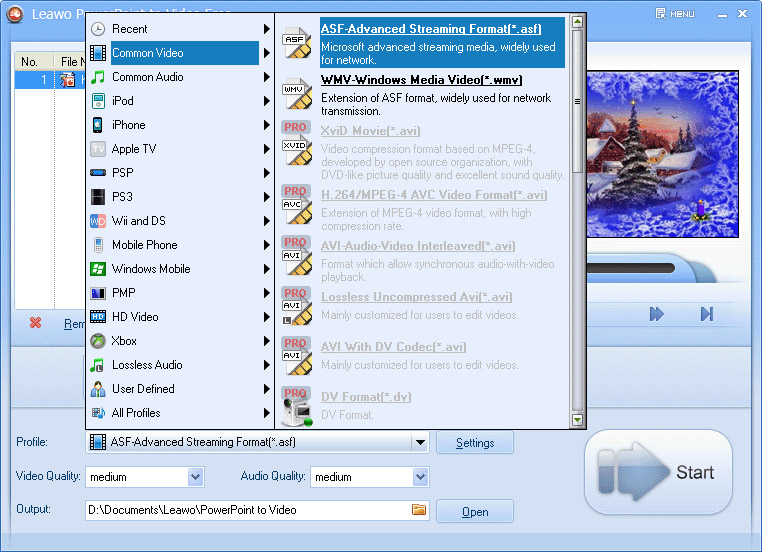The width and height of the screenshot is (762, 552).
Task: Click the fast forward preview button
Action: [x=657, y=314]
